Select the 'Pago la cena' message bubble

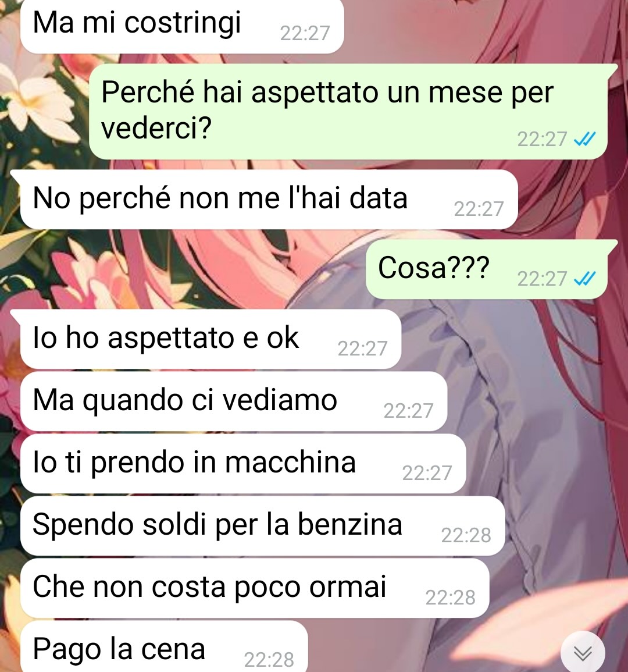tap(164, 647)
